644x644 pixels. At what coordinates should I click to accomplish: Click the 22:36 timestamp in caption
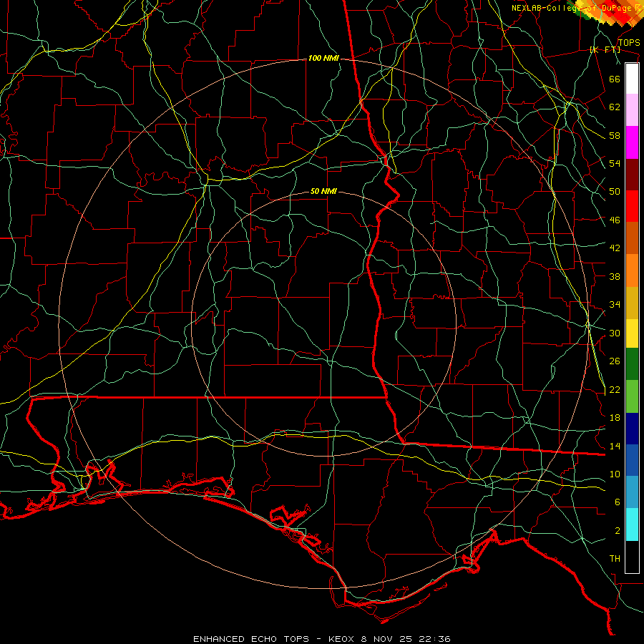pos(434,639)
